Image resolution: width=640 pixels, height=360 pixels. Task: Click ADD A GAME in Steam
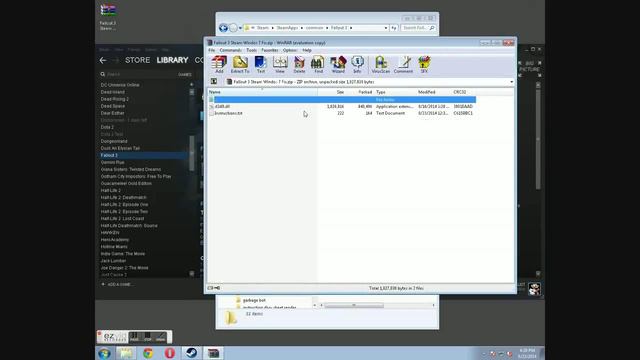116,284
